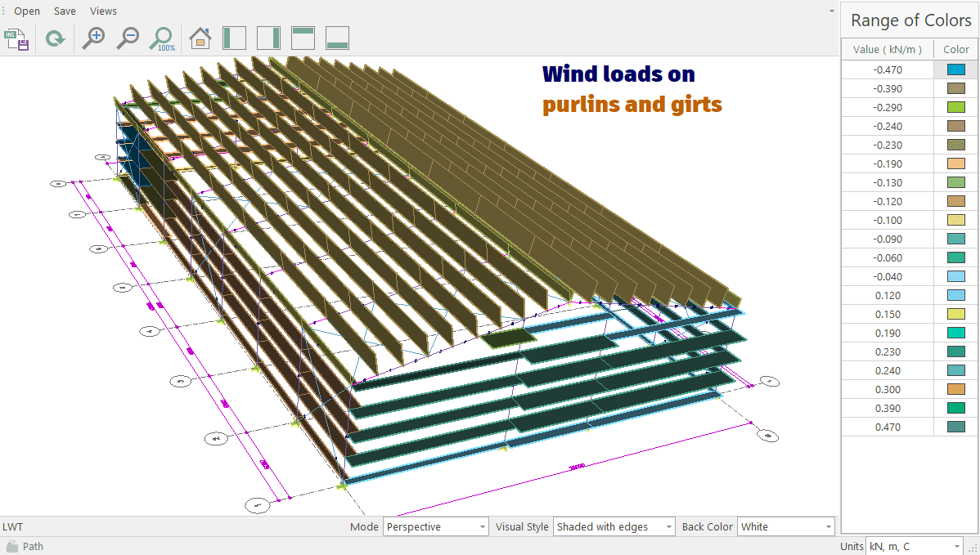980x555 pixels.
Task: Open the Views menu
Action: [103, 11]
